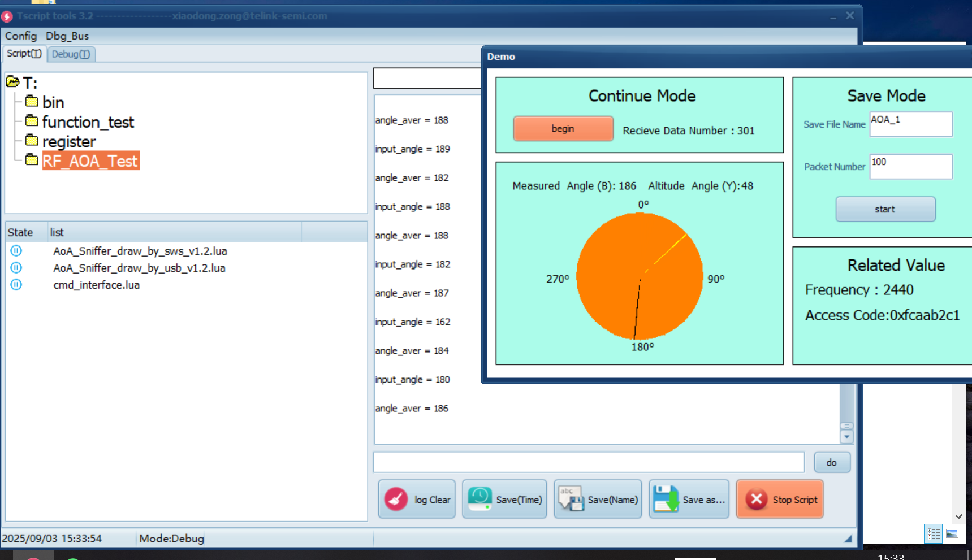
Task: Click the function_test folder icon
Action: point(32,121)
